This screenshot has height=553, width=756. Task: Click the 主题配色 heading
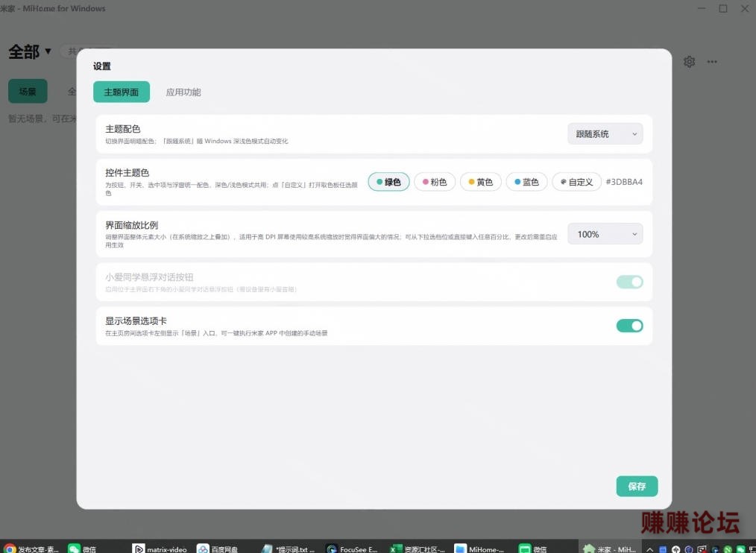[x=122, y=129]
